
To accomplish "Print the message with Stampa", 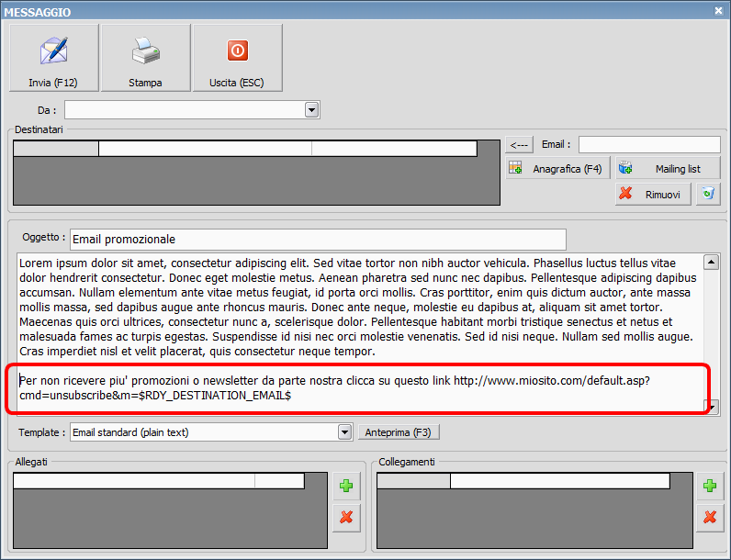I will pyautogui.click(x=145, y=58).
